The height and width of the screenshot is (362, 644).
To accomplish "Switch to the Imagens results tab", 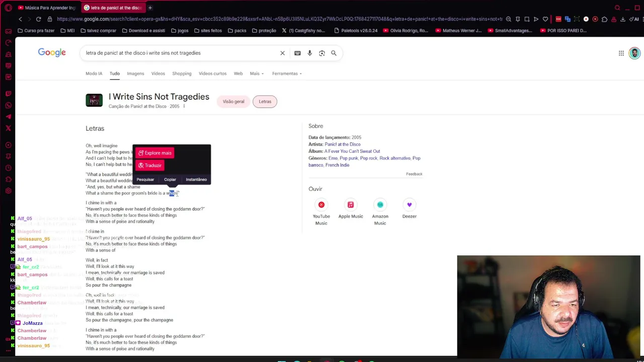I will point(135,73).
